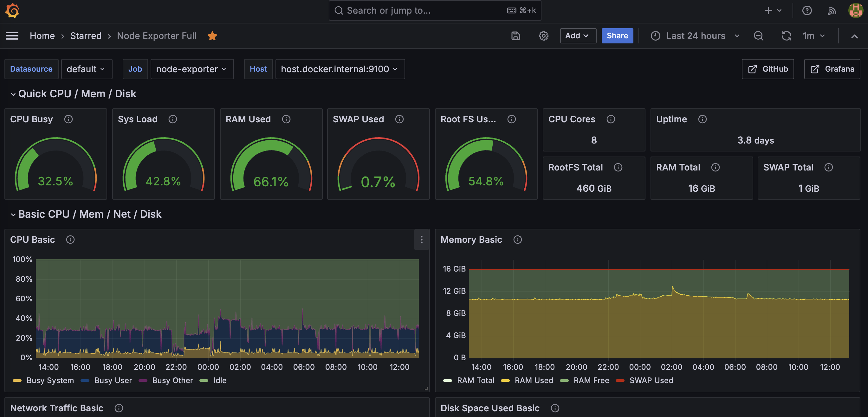Open the news feed RSS icon
The image size is (868, 417).
pos(832,10)
